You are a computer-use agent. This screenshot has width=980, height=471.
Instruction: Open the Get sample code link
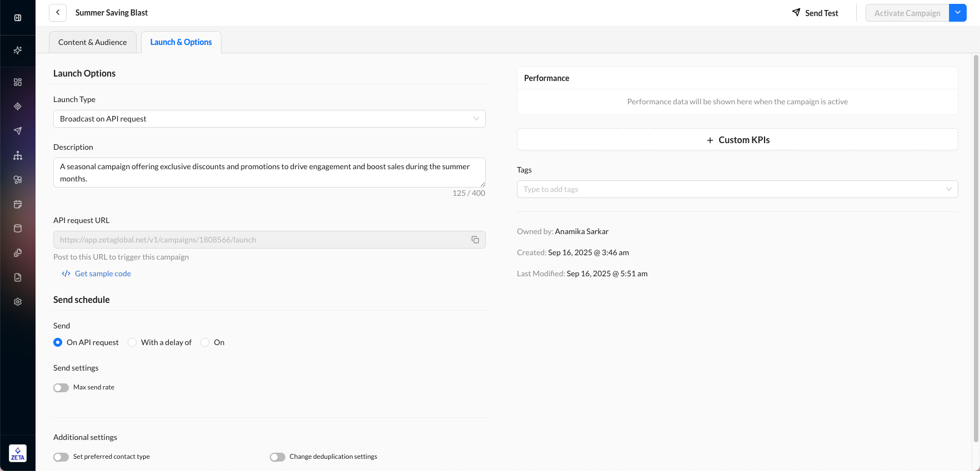coord(103,274)
